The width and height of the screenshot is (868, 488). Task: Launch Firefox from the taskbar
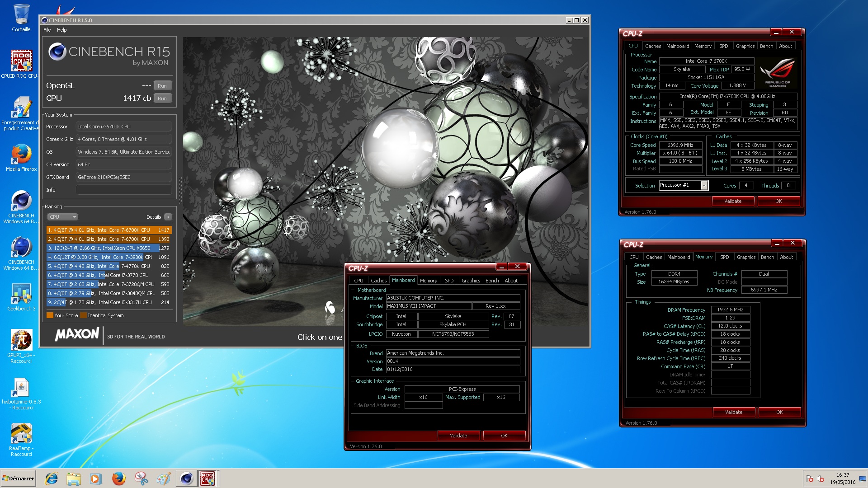pyautogui.click(x=118, y=479)
